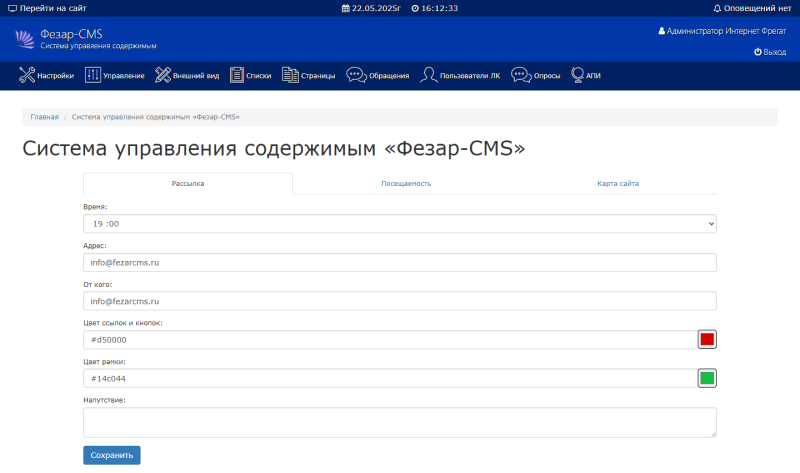Screen dimensions: 800x473
Task: Open the Карта сайта tab
Action: [x=618, y=184]
